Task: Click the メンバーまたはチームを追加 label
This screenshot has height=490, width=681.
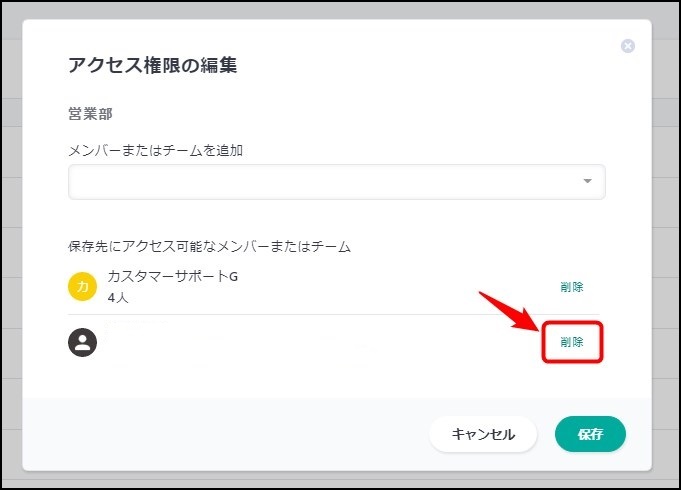Action: click(156, 151)
